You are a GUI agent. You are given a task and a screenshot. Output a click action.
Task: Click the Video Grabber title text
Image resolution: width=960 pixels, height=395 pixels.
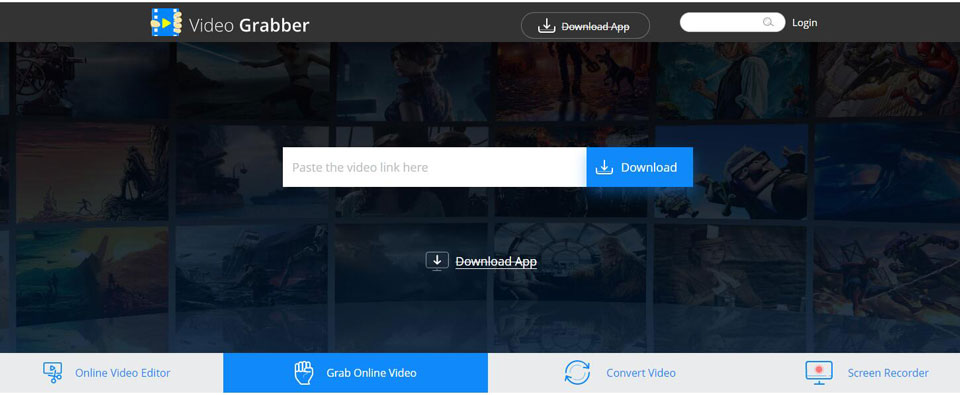(x=249, y=25)
